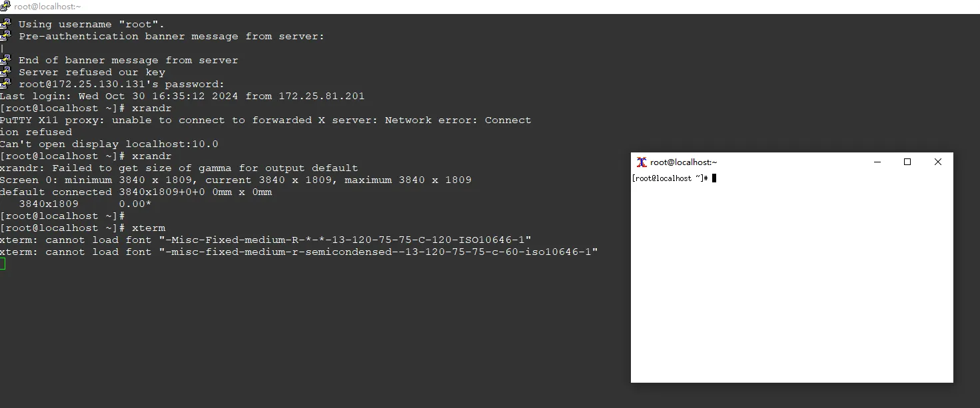Screen dimensions: 980x408
Task: Click the 'xrandr: Failed to get size of gamma' line
Action: [179, 168]
